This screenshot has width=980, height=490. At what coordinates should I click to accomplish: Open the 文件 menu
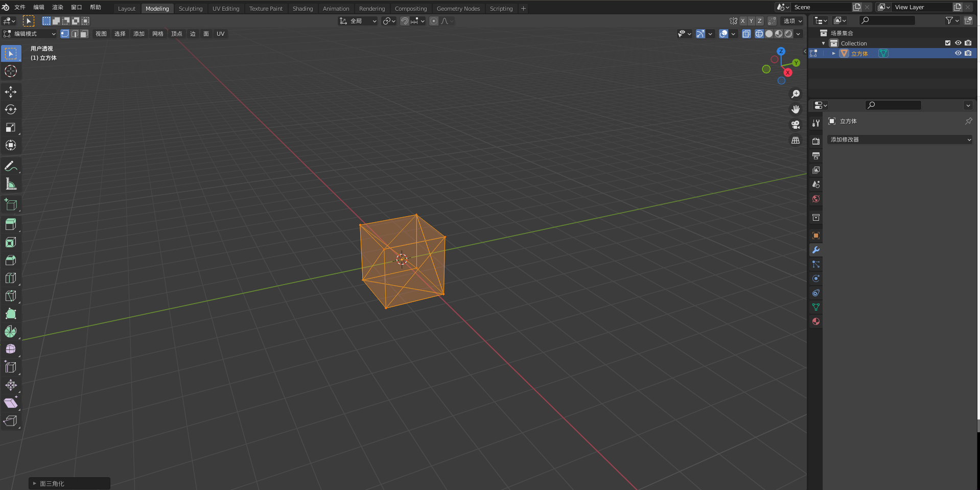click(20, 7)
